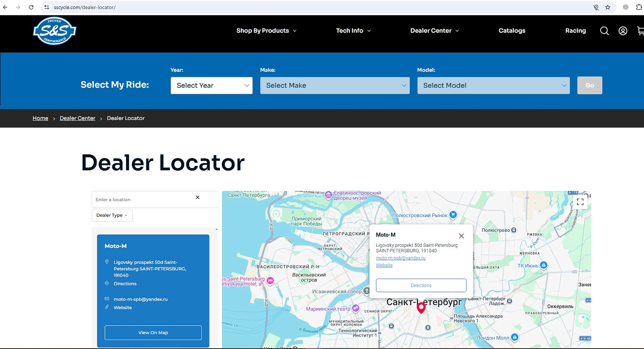Viewport: 644px width, 349px height.
Task: Click the Санкт-Петербург city label on map
Action: pyautogui.click(x=424, y=302)
